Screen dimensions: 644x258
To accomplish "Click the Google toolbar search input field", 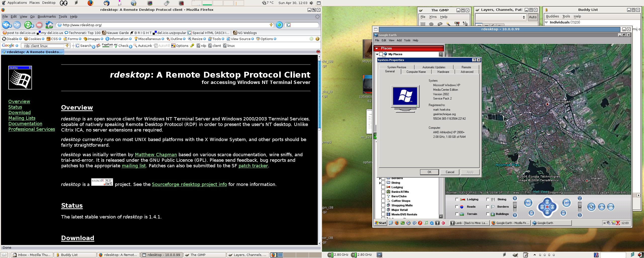I will point(44,46).
